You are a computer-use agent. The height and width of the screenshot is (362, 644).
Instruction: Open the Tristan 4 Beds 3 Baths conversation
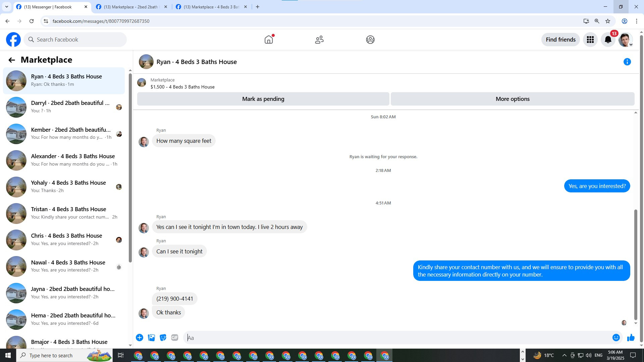click(x=64, y=213)
